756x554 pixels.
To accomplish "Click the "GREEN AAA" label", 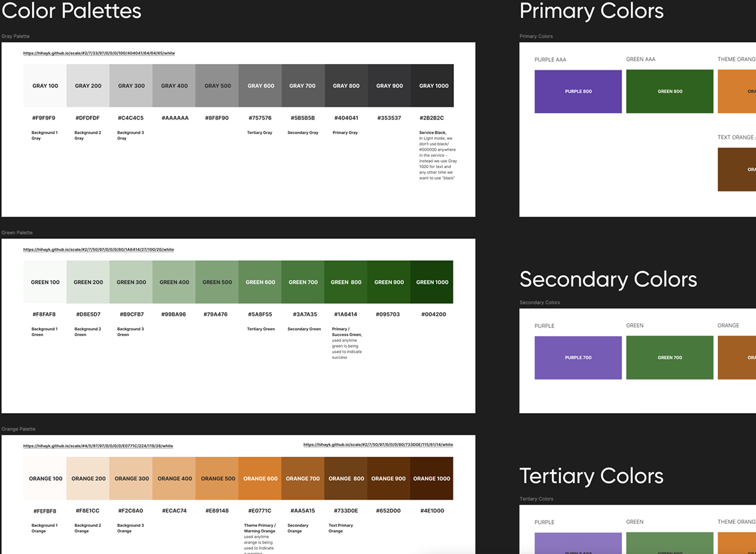I will (641, 60).
